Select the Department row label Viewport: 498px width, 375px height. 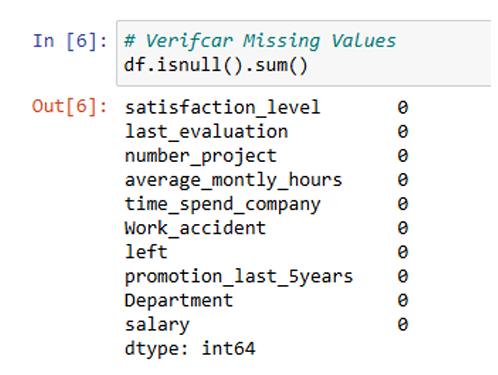179,301
